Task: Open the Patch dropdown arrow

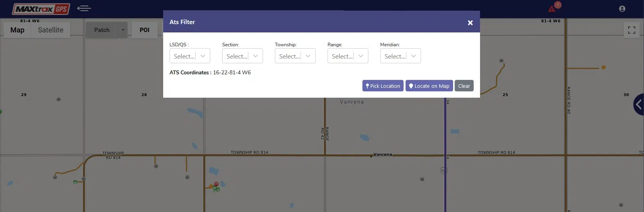Action: [123, 30]
